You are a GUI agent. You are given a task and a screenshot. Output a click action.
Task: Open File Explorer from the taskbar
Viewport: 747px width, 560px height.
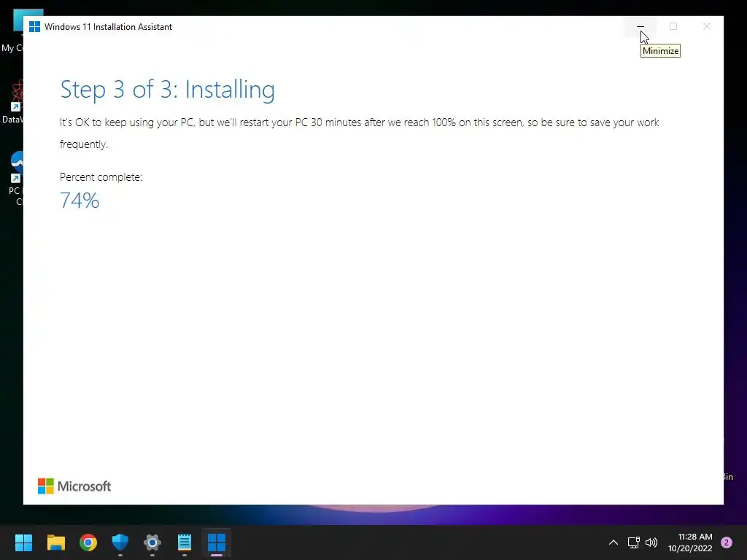point(55,542)
